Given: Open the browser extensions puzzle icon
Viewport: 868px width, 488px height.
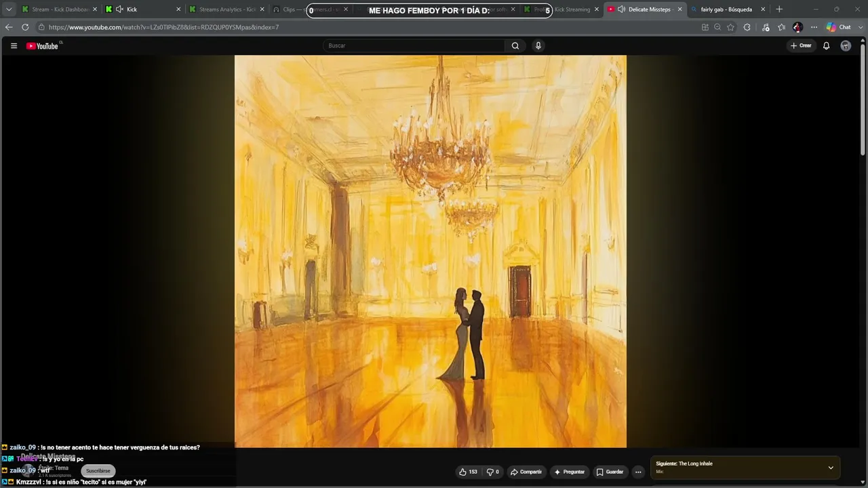Looking at the screenshot, I should (x=747, y=27).
